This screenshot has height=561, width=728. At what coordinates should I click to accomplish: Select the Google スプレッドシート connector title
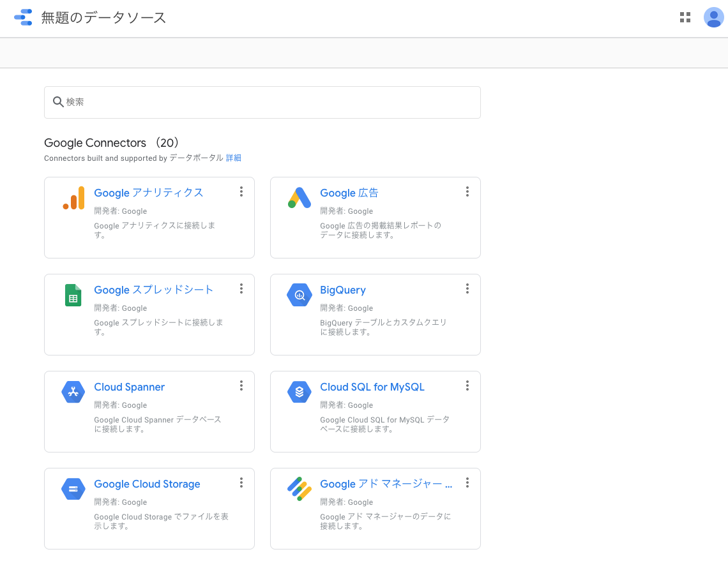click(154, 290)
